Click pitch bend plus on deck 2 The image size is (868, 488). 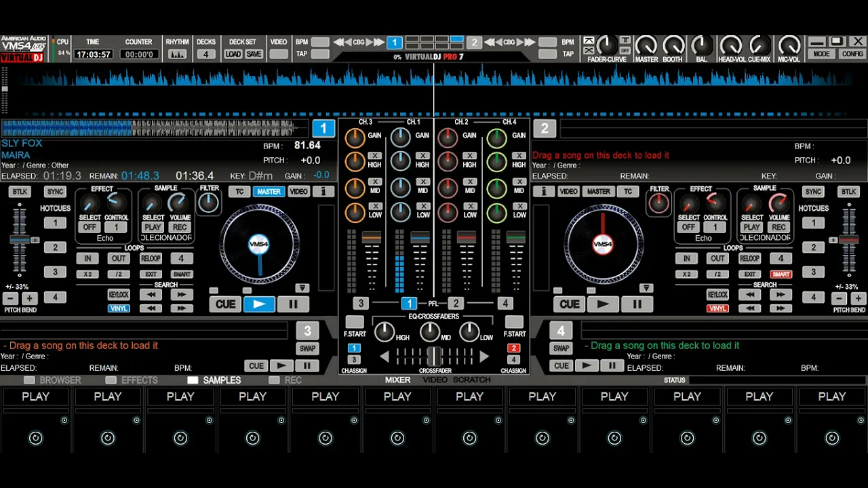859,298
